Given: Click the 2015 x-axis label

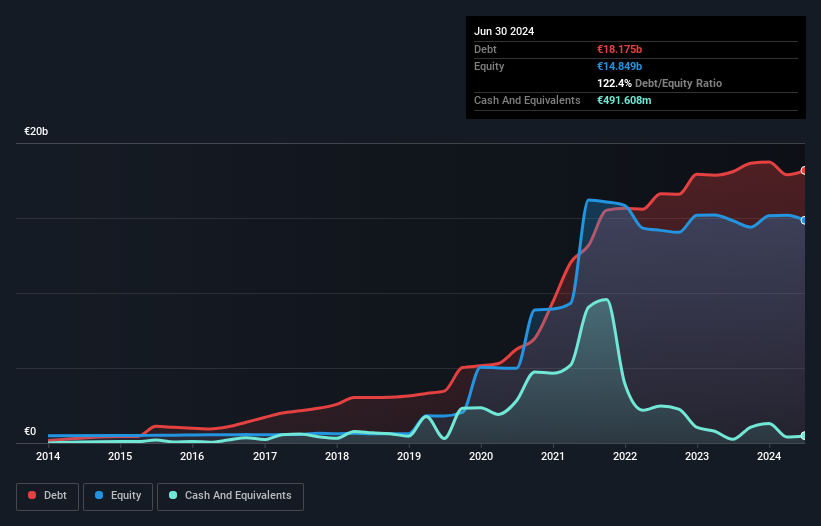Looking at the screenshot, I should (x=120, y=456).
